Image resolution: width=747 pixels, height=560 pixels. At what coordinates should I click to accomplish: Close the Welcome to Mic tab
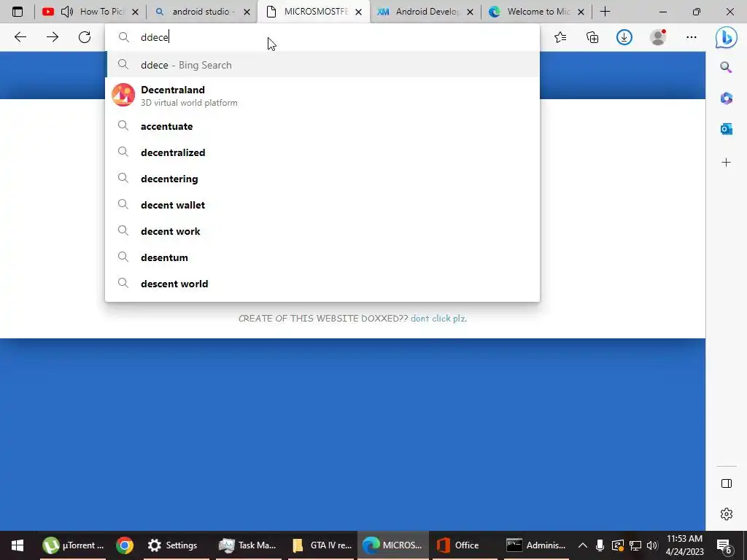(581, 12)
